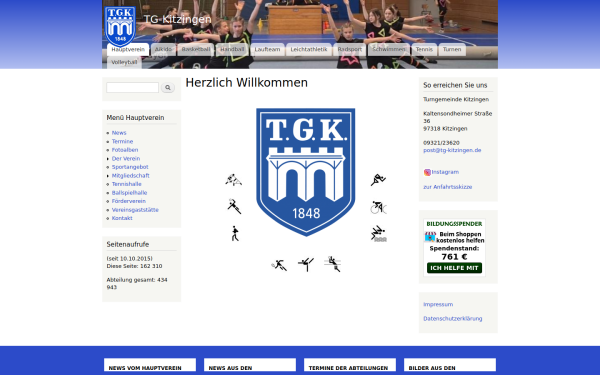This screenshot has width=600, height=375.
Task: Open the Impressum link
Action: pyautogui.click(x=438, y=305)
